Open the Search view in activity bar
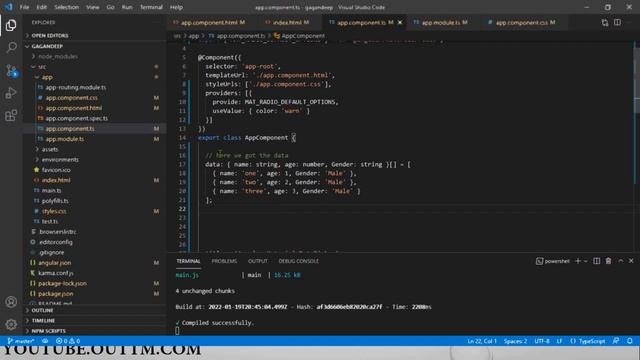Viewport: 640px width, 360px height. pyautogui.click(x=11, y=47)
